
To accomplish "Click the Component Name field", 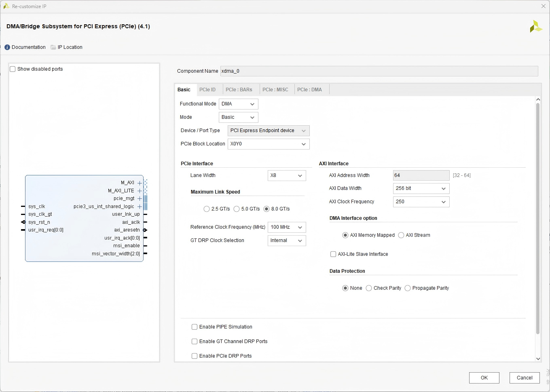I will 379,71.
